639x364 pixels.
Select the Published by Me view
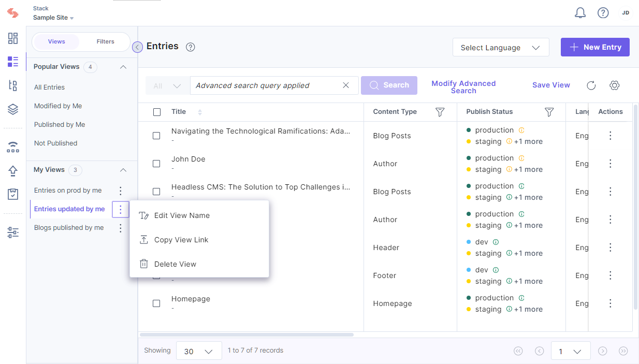coord(60,125)
